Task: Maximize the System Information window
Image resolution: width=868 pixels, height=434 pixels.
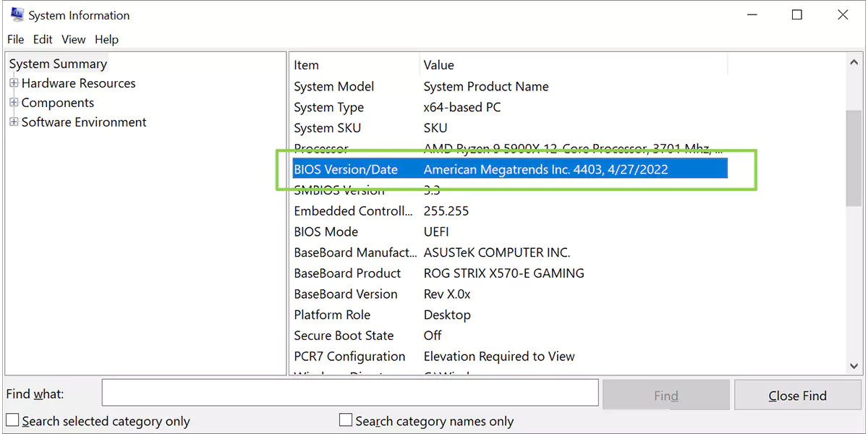Action: (797, 14)
